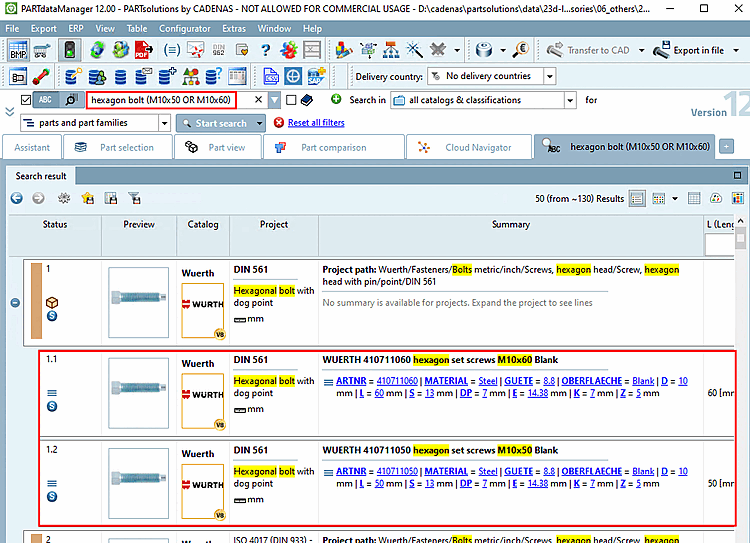Open the 'parts and part families' dropdown
Image resolution: width=750 pixels, height=543 pixels.
tap(163, 123)
